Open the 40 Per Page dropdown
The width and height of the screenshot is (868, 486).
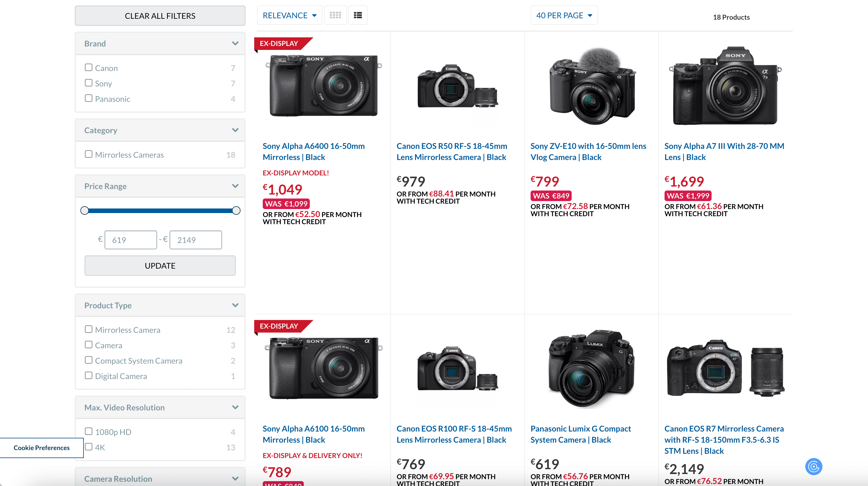[564, 15]
